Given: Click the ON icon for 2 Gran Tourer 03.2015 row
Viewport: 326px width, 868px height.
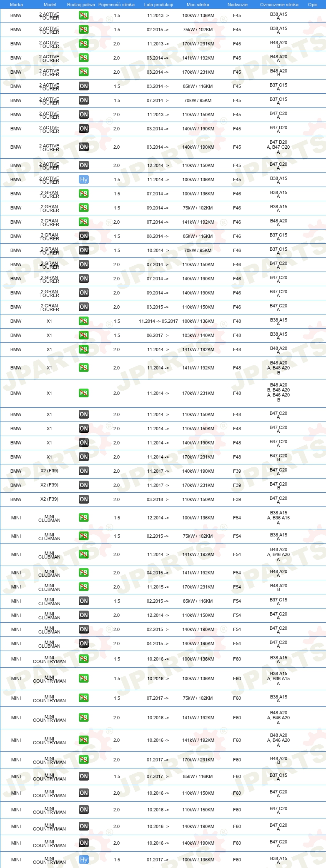Looking at the screenshot, I should click(84, 307).
